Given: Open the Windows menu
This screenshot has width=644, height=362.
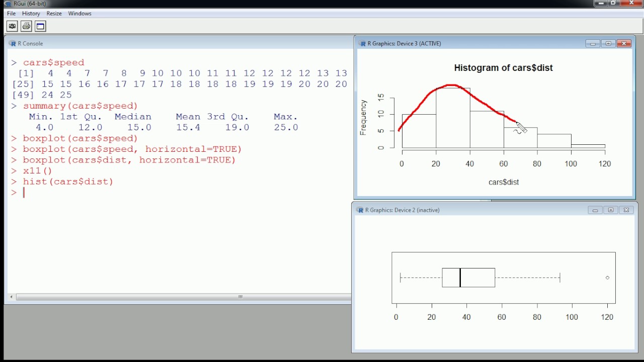Looking at the screenshot, I should [79, 14].
